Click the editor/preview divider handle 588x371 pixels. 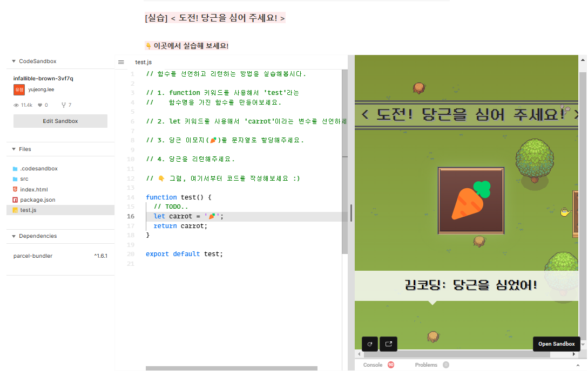tap(351, 212)
